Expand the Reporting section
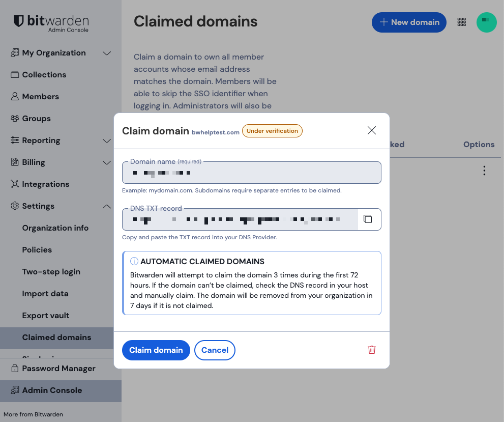 point(107,140)
